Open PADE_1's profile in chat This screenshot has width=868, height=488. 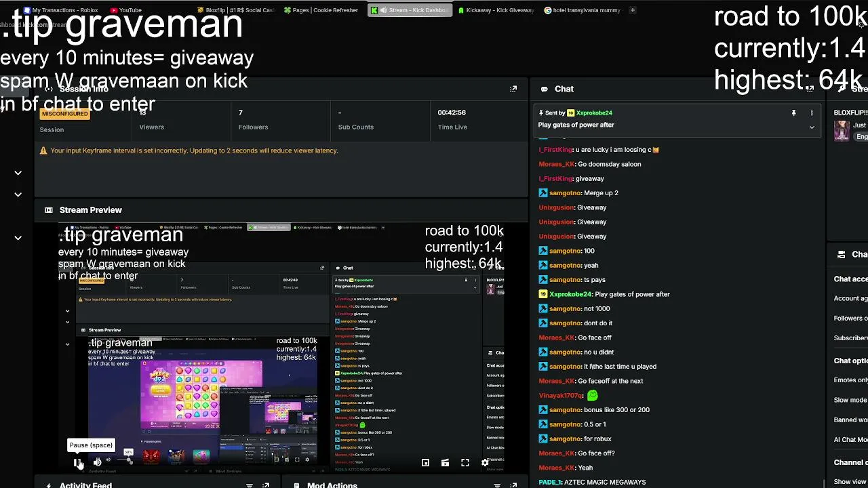click(551, 482)
